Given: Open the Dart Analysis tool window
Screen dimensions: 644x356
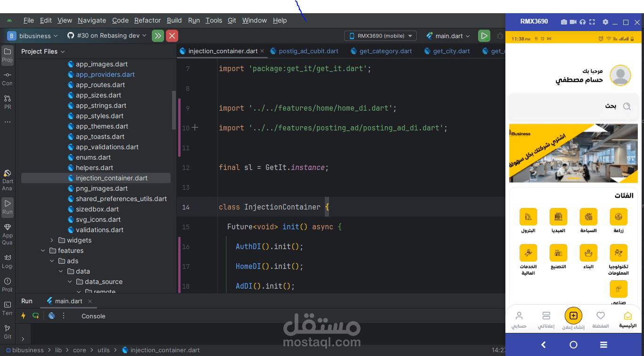Looking at the screenshot, I should point(8,180).
